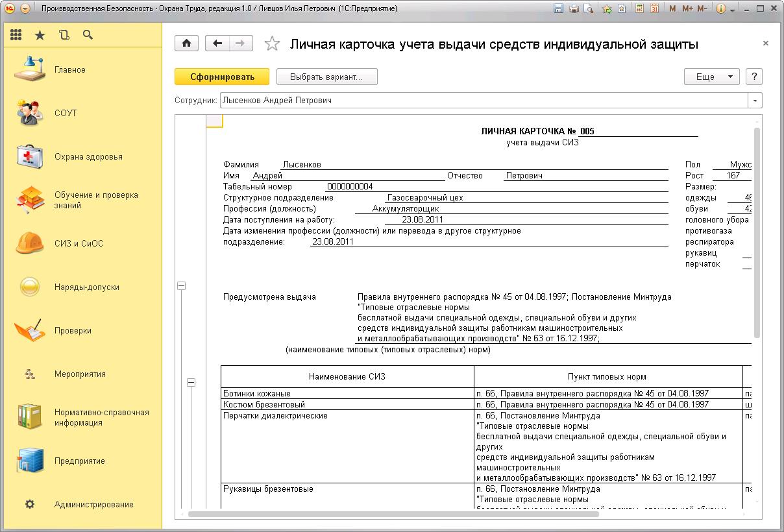The width and height of the screenshot is (784, 532).
Task: Add report to favorites with star outline
Action: (x=273, y=44)
